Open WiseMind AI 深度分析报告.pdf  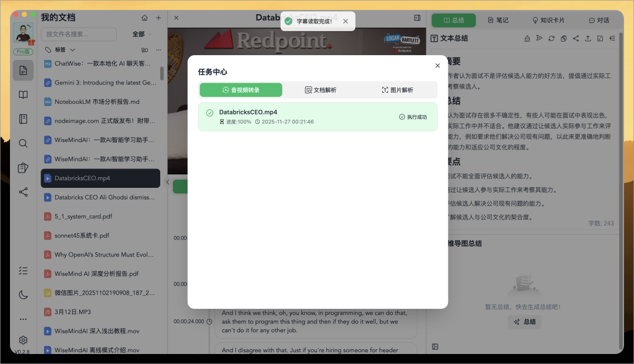point(100,274)
